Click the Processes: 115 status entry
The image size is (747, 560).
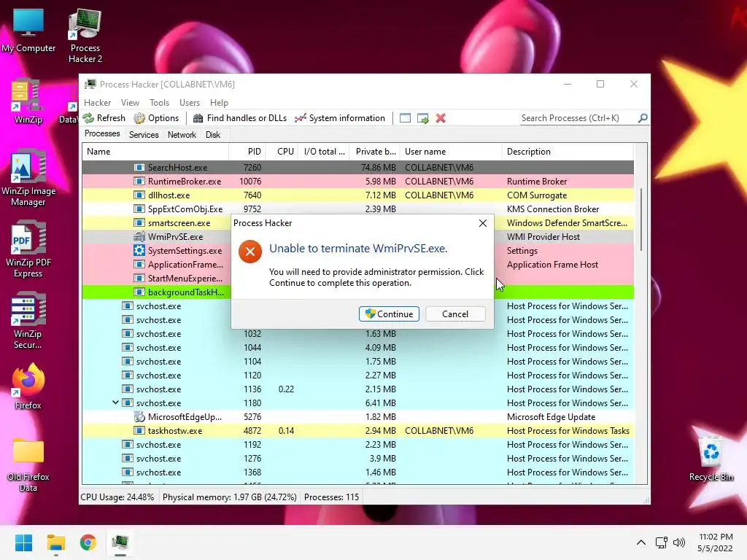(x=332, y=497)
